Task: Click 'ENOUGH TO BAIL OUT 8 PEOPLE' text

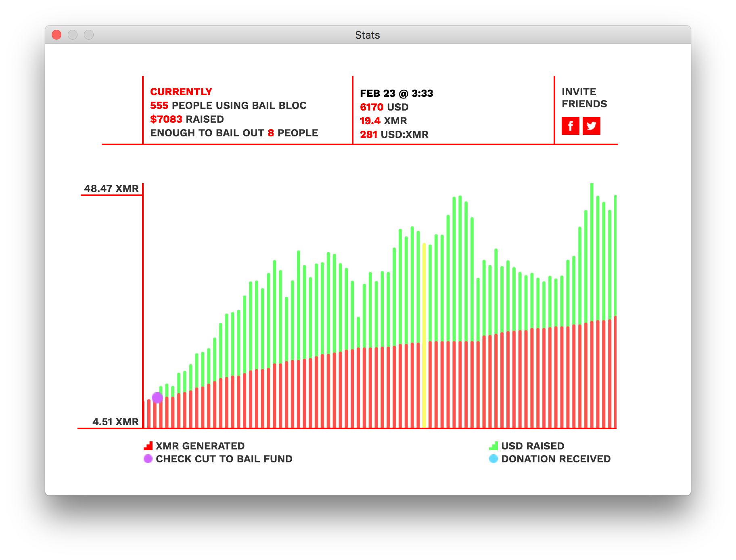Action: pyautogui.click(x=234, y=133)
